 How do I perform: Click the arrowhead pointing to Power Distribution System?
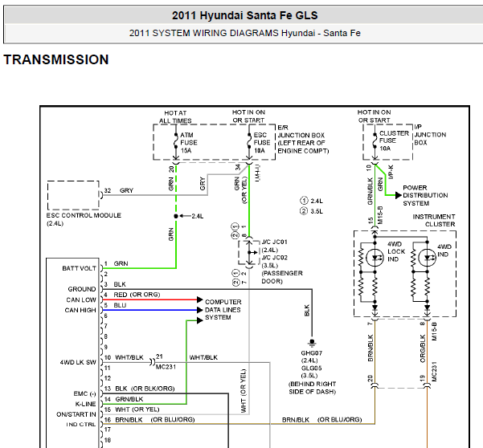click(399, 195)
